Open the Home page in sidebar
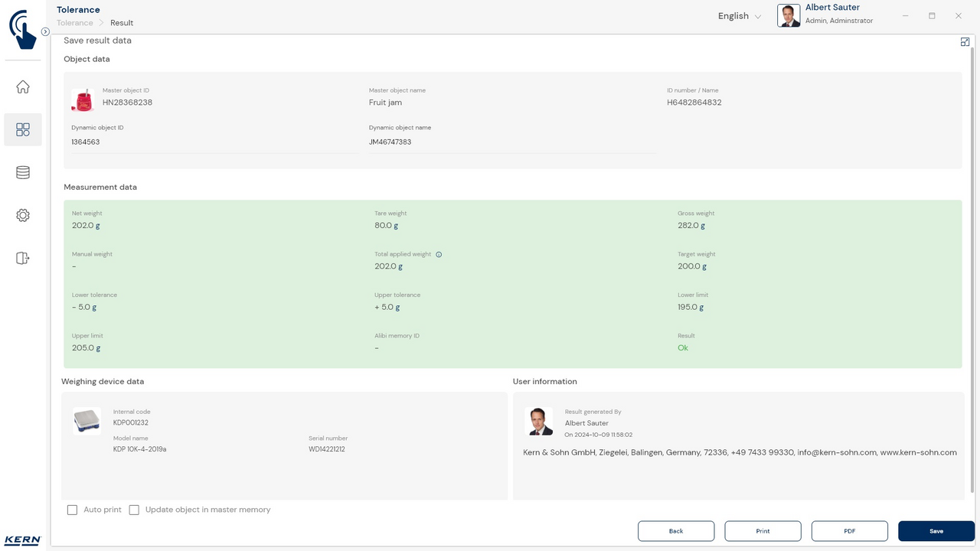Image resolution: width=980 pixels, height=551 pixels. tap(23, 87)
